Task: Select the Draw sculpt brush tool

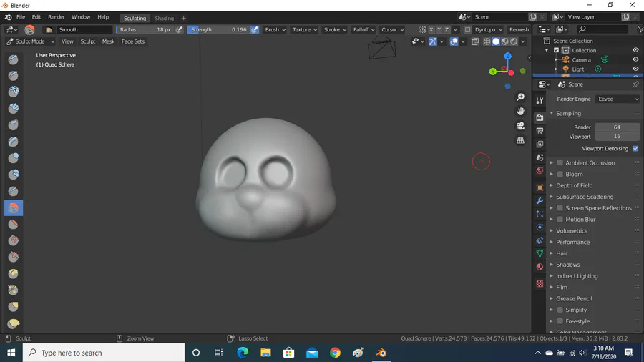Action: tap(13, 59)
